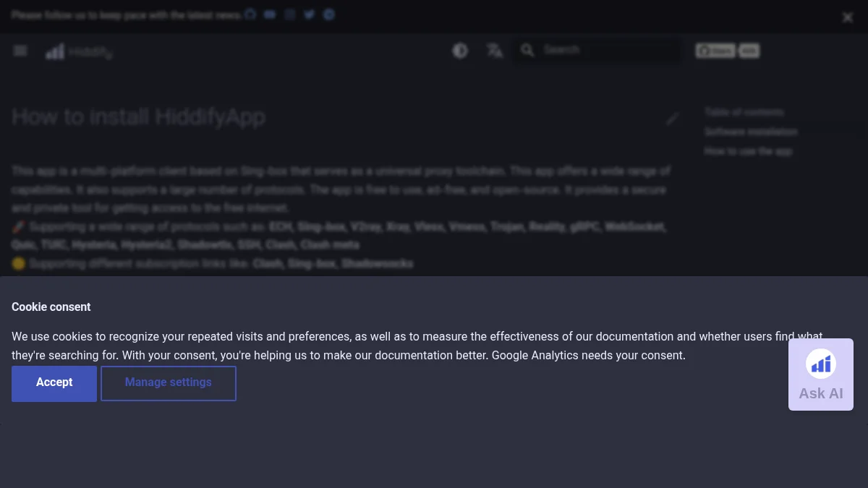Open the GitHub icon in banner
The width and height of the screenshot is (868, 488).
coord(250,14)
